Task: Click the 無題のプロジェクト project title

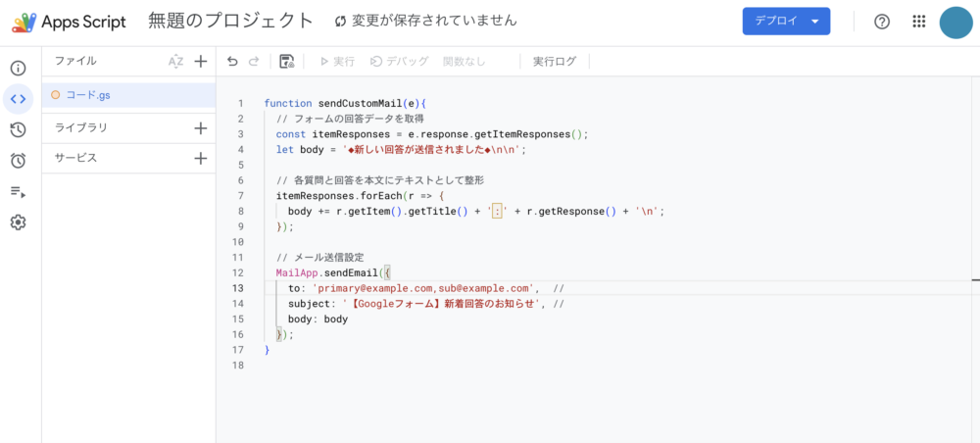Action: pos(230,22)
